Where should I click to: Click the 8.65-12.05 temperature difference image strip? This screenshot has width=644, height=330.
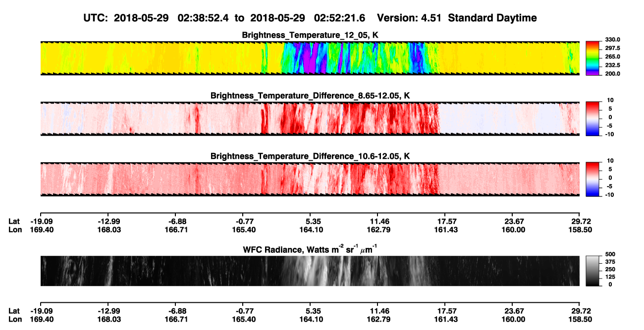click(x=310, y=119)
